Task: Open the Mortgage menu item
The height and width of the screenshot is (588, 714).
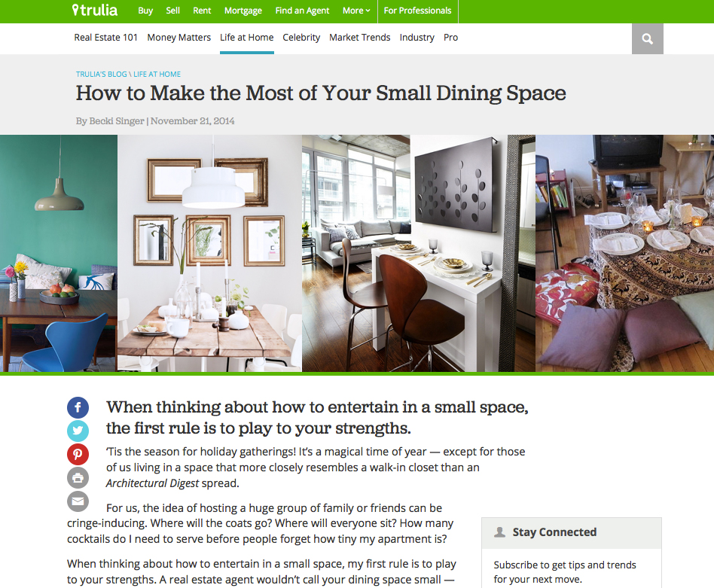Action: (x=243, y=11)
